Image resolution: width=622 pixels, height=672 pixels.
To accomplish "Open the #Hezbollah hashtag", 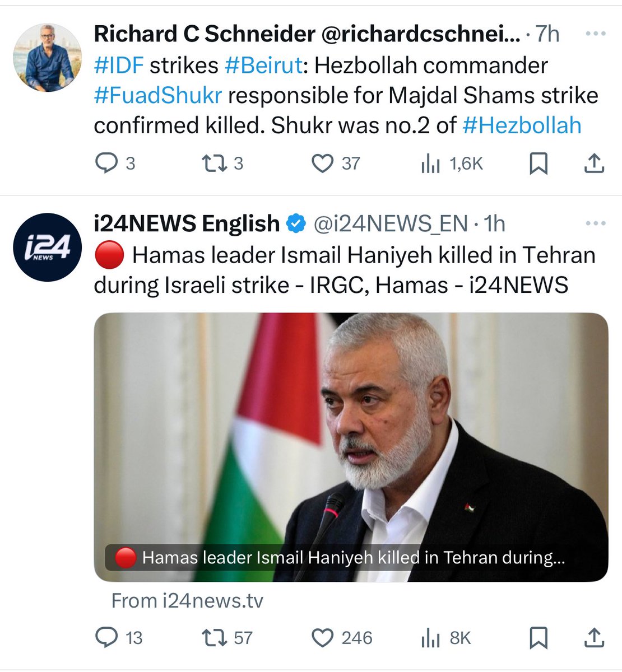I will [522, 125].
